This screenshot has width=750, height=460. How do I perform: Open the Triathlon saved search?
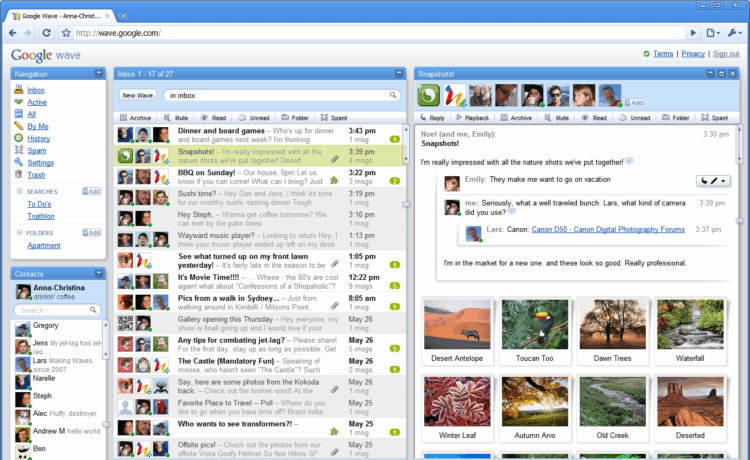click(x=41, y=216)
